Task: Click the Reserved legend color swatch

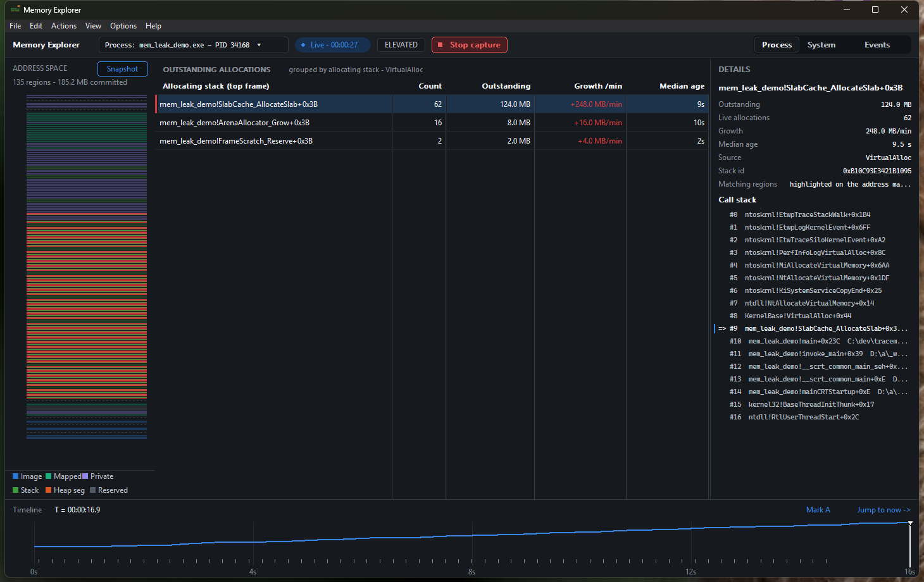Action: 93,490
